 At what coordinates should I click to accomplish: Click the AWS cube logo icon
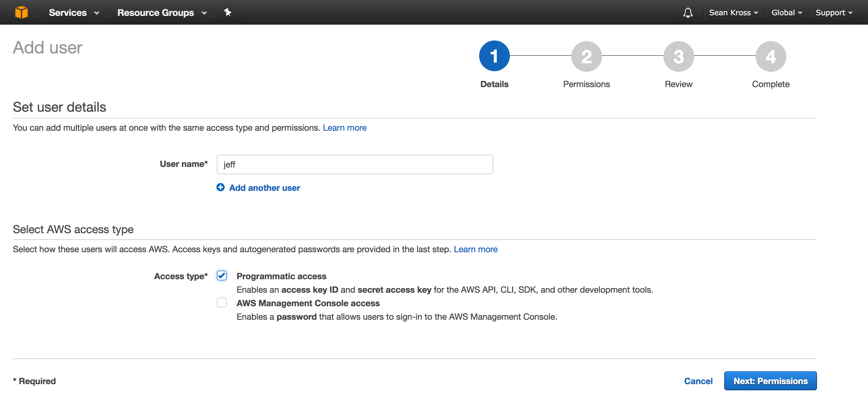click(21, 13)
